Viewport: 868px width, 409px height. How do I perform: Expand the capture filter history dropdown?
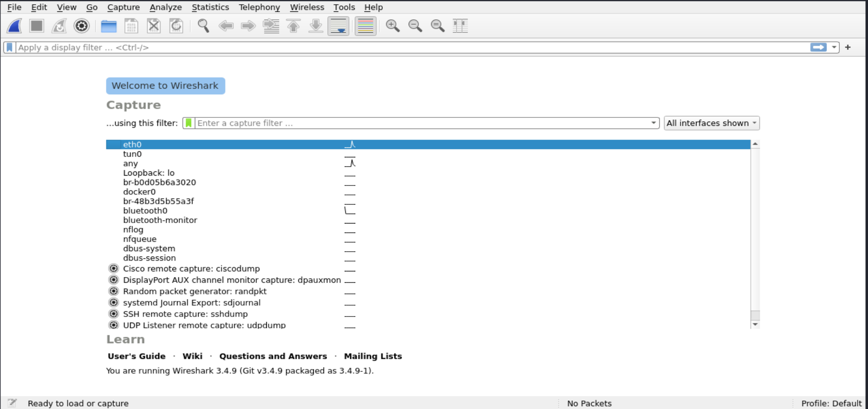653,123
